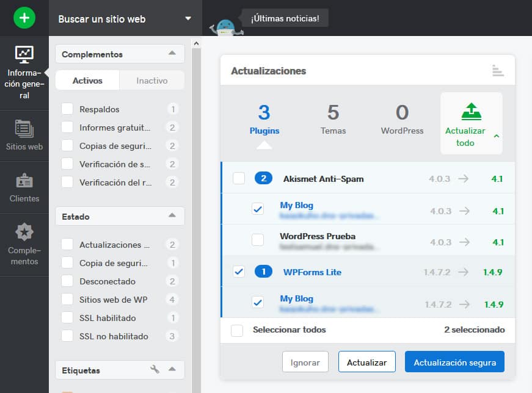Viewport: 532px width, 393px height.
Task: Click the robot mascot news icon
Action: (x=226, y=28)
